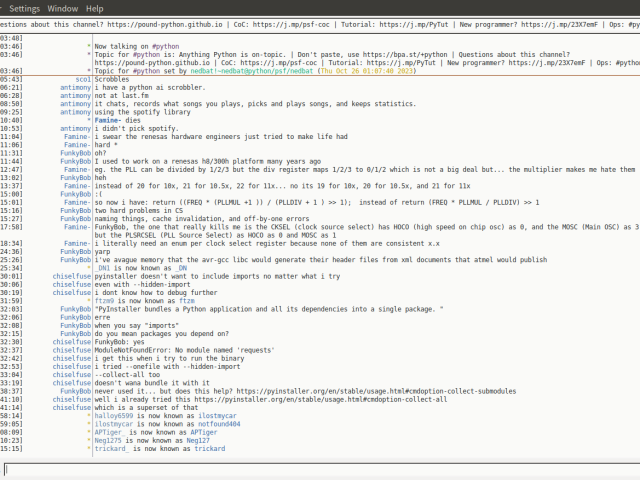This screenshot has height=480, width=640.
Task: Select antimony nick beside 'not at last.fm'
Action: [76, 96]
